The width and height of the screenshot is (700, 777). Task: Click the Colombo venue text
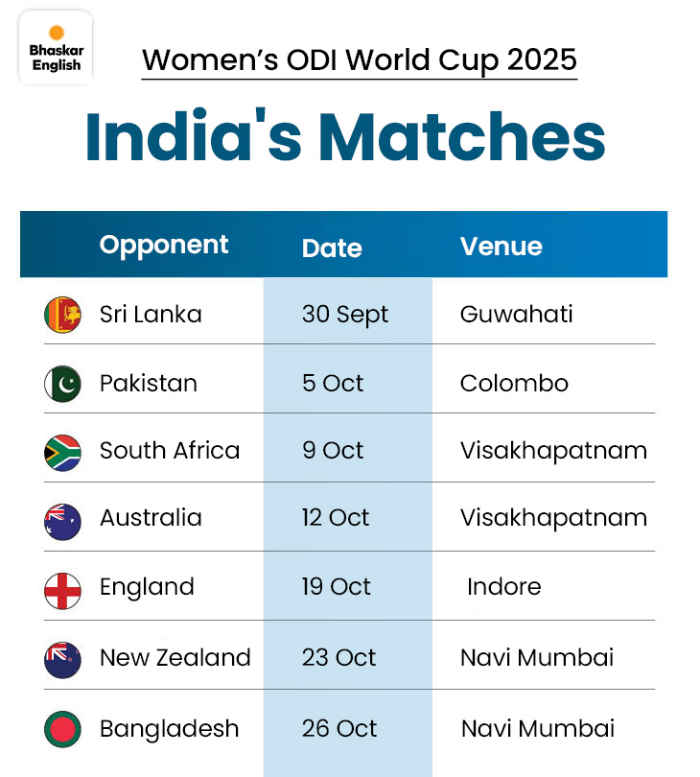point(514,384)
